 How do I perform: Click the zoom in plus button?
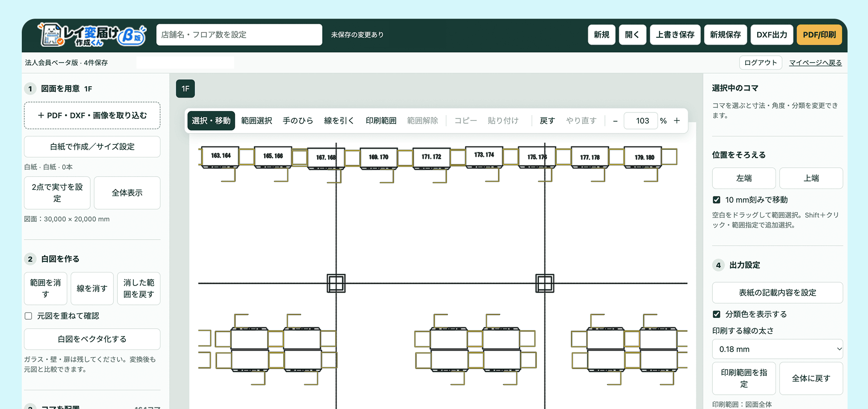coord(677,121)
